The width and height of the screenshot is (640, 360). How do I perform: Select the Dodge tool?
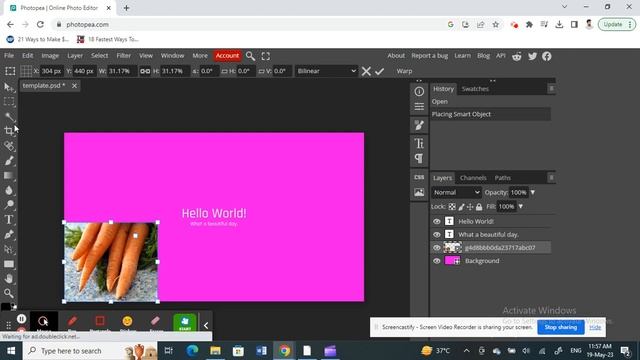tap(9, 205)
